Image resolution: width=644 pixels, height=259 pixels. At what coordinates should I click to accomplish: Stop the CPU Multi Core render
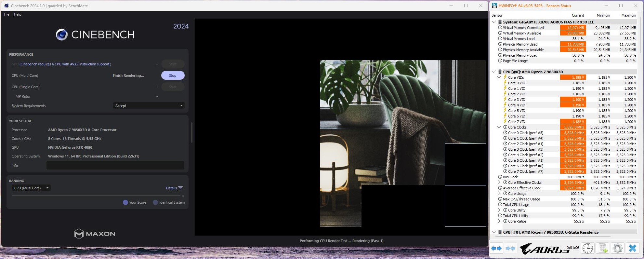[173, 75]
